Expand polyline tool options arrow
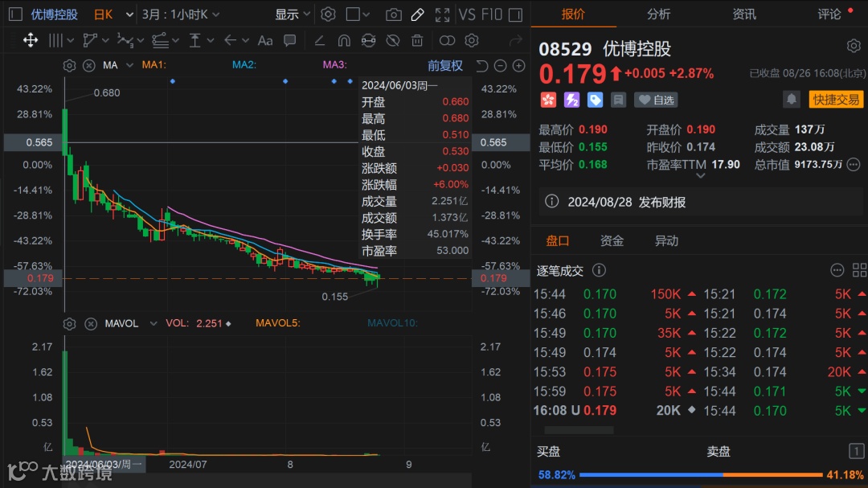The image size is (868, 488). click(x=105, y=40)
